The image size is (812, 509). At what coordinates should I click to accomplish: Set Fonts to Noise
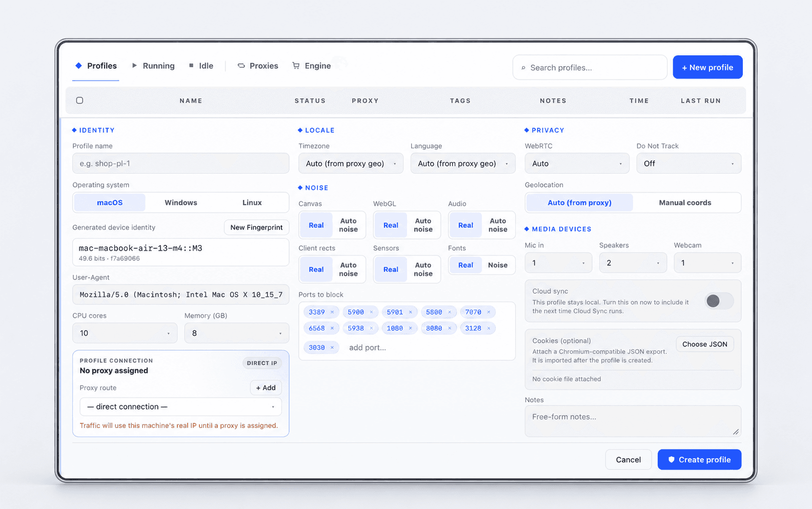[x=498, y=265]
